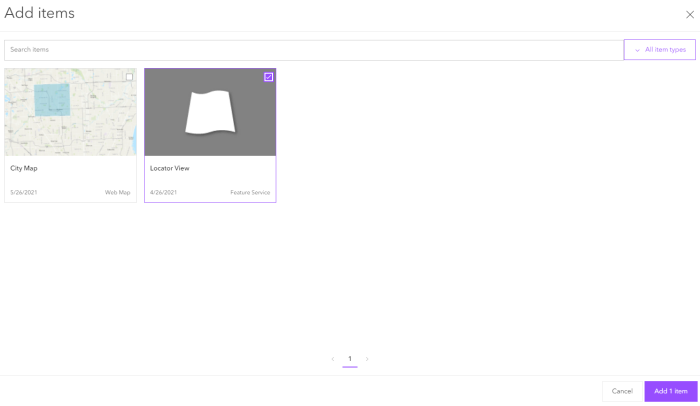Viewport: 700px width, 406px height.
Task: Open the All item types dropdown
Action: pyautogui.click(x=660, y=50)
